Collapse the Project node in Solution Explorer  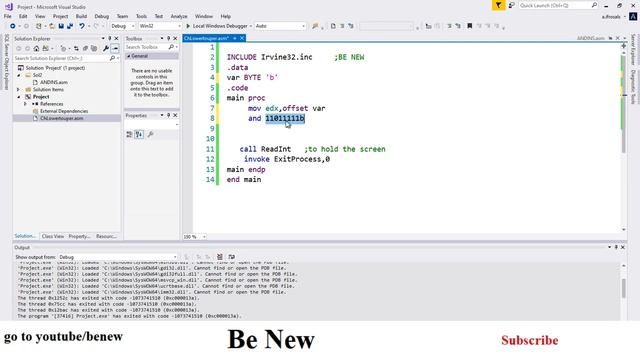pos(18,97)
